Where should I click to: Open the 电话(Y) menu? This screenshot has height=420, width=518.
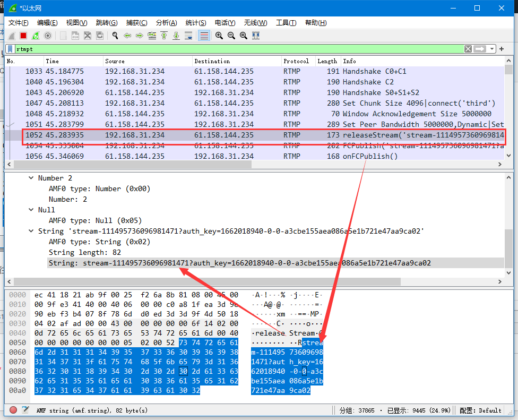coord(225,23)
